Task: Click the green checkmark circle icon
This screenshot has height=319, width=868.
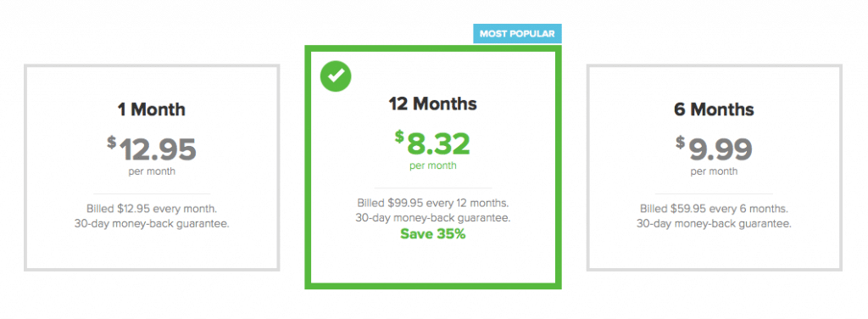Action: click(x=336, y=76)
